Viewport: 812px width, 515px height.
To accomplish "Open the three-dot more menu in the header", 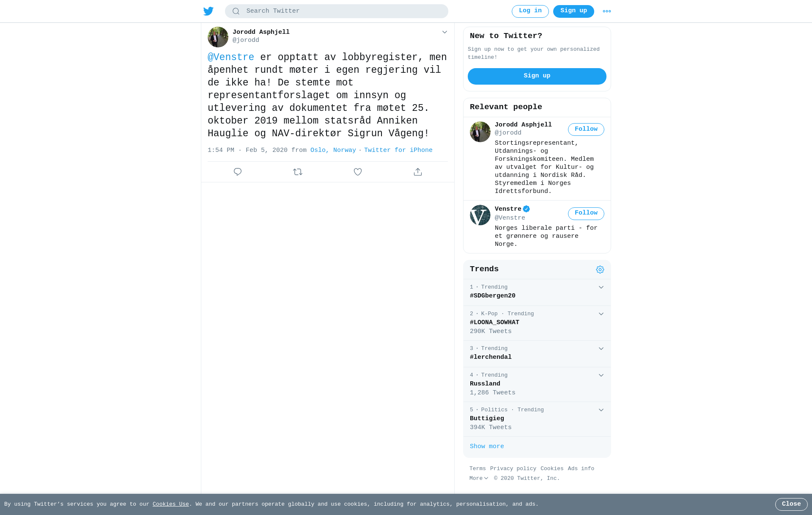I will tap(607, 11).
